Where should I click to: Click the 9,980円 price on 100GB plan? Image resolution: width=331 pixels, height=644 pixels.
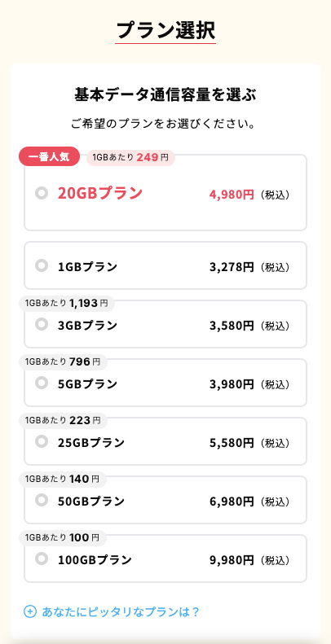tap(232, 560)
